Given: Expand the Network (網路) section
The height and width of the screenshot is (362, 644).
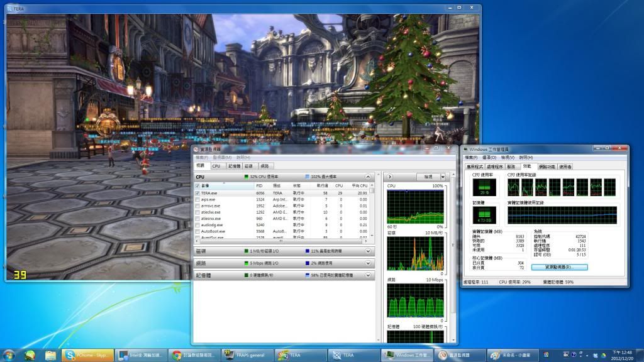Looking at the screenshot, I should click(x=367, y=263).
